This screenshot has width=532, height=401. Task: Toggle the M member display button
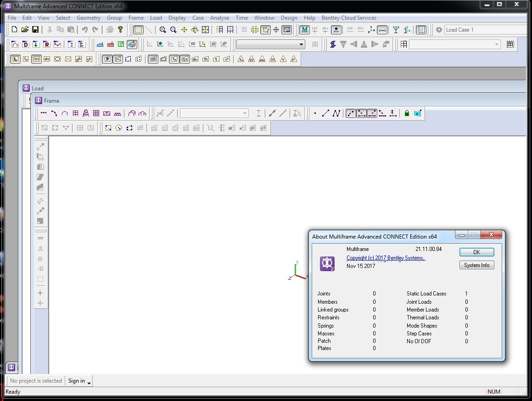305,29
